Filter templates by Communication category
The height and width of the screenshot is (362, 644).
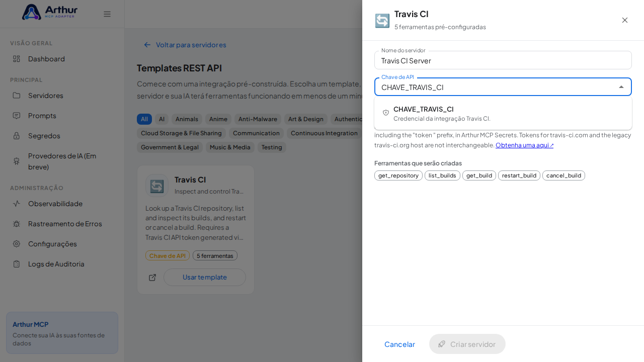pyautogui.click(x=256, y=133)
